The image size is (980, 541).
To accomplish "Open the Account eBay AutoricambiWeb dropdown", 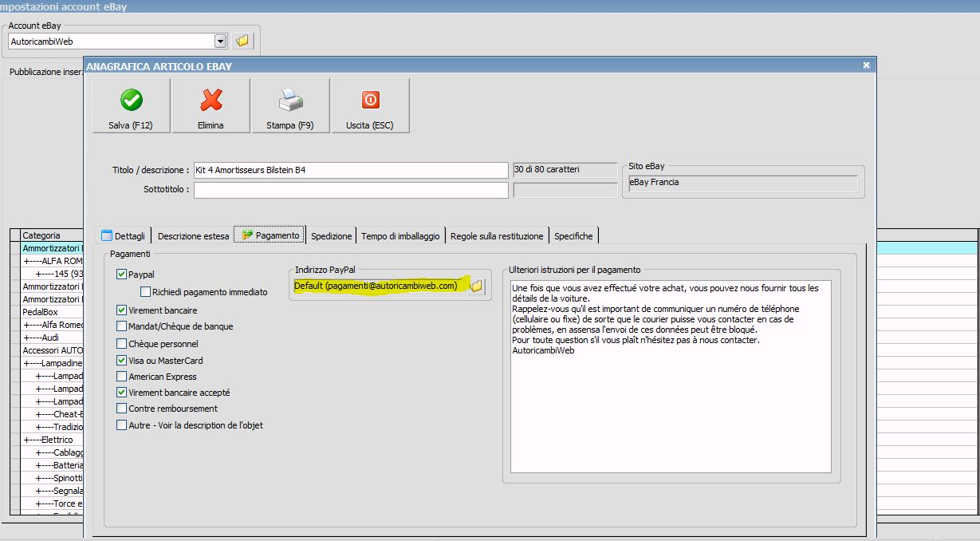I will (221, 41).
